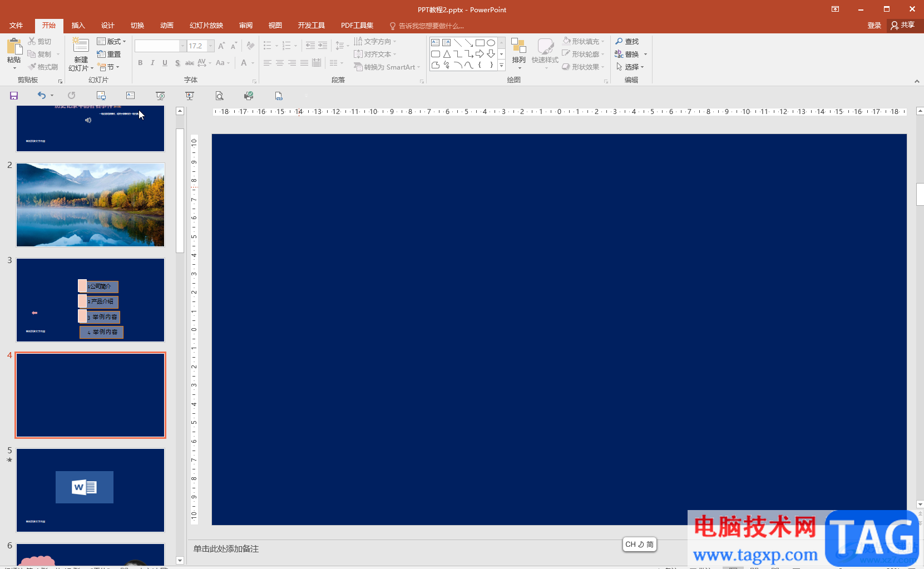Click the Paste (粘贴) clipboard icon
The width and height of the screenshot is (924, 569).
tap(14, 46)
